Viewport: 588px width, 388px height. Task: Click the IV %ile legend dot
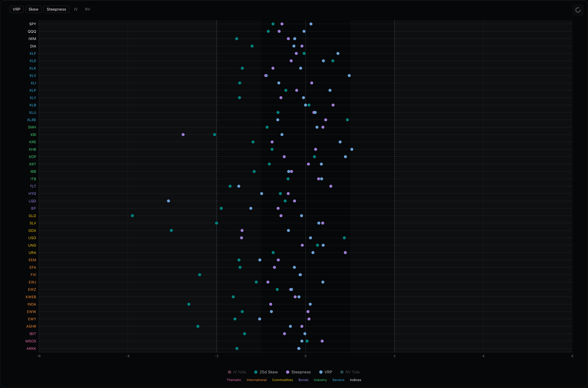pyautogui.click(x=230, y=372)
